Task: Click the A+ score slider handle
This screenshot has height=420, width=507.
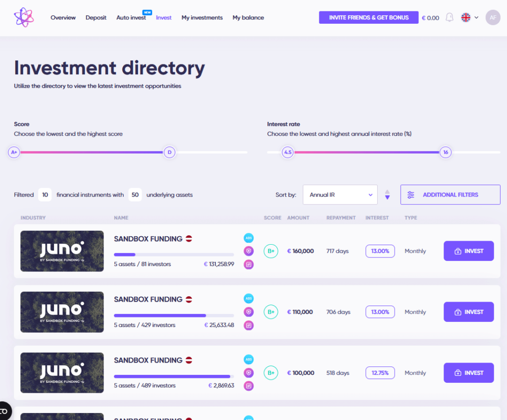Action: 14,152
